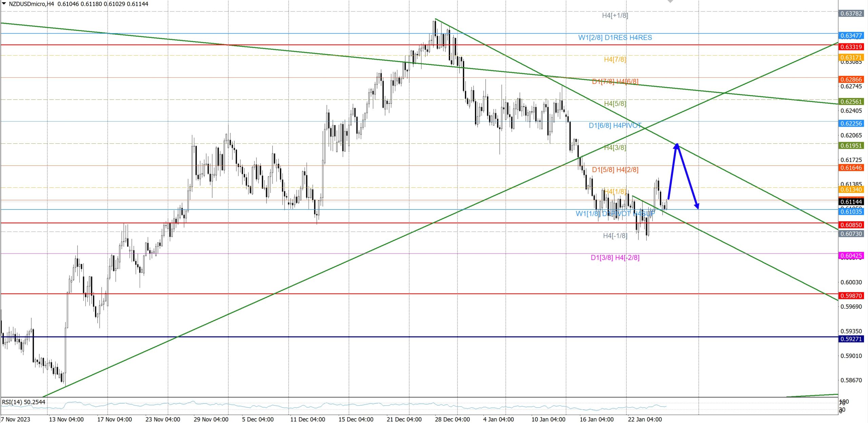Click the H4[-1/8] gray level label
Viewport: 868px width, 423px height.
[615, 236]
